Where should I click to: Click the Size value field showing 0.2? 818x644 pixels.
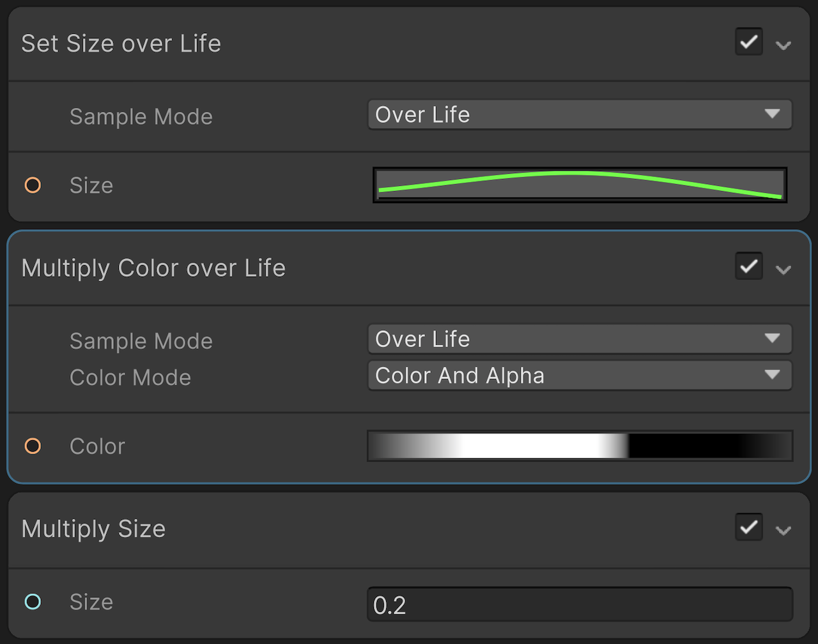(x=580, y=604)
